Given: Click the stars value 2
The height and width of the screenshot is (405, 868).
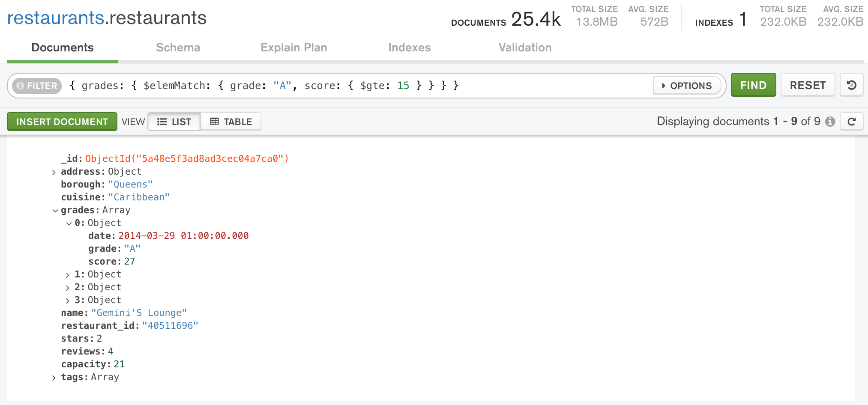Looking at the screenshot, I should [99, 339].
